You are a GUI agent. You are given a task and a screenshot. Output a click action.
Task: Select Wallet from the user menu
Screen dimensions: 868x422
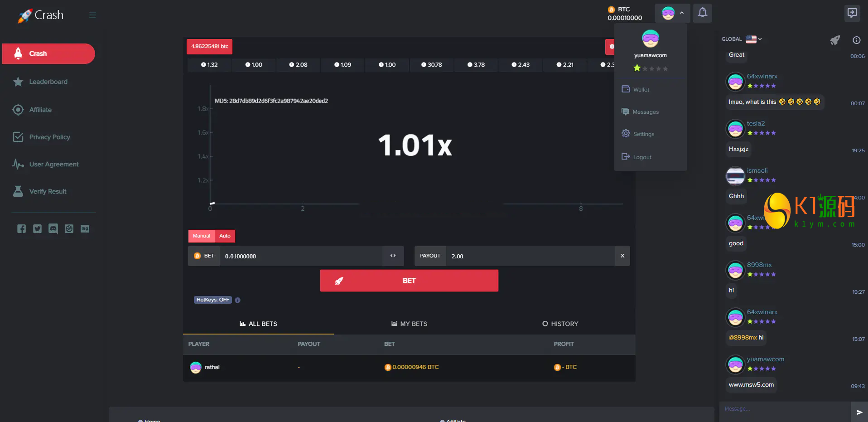point(636,90)
